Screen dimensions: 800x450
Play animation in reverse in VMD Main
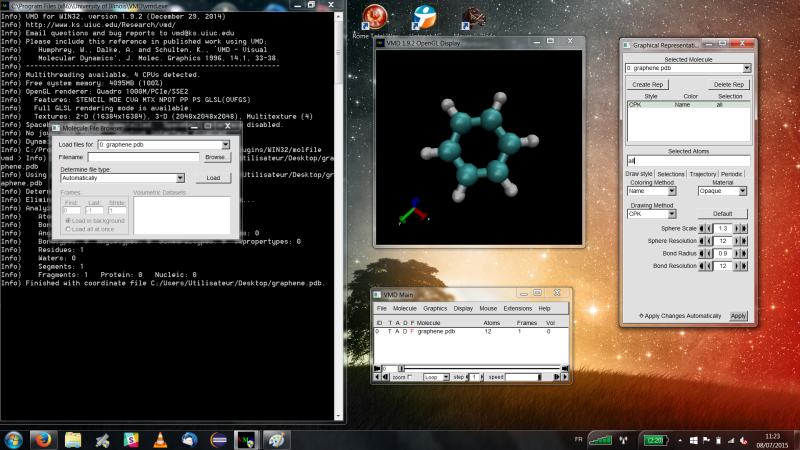378,378
